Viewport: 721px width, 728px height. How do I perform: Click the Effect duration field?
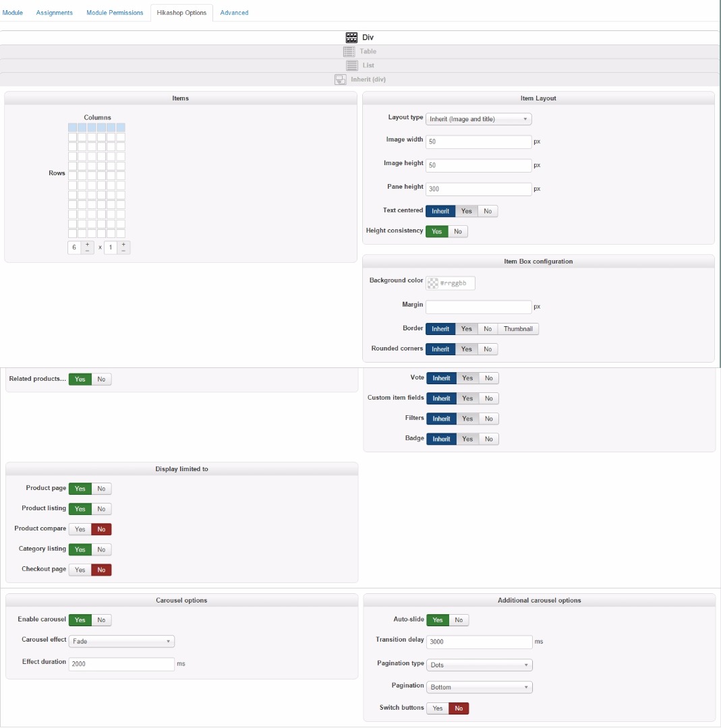click(x=121, y=664)
